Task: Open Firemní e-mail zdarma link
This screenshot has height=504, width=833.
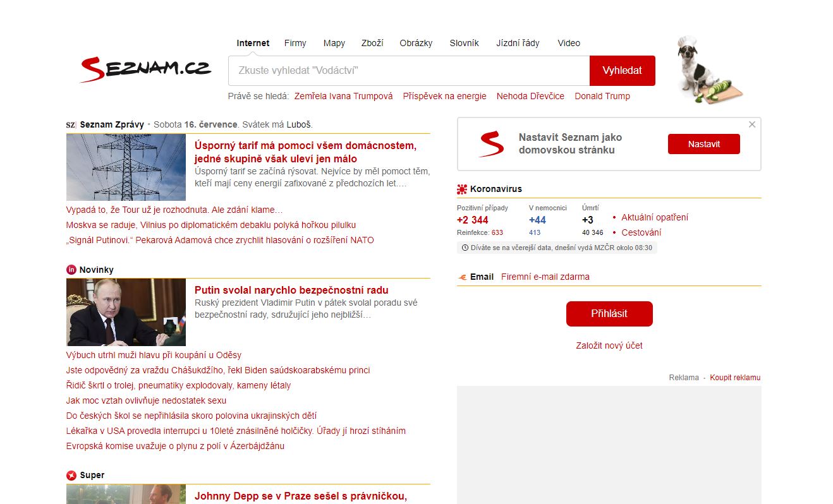Action: 545,277
